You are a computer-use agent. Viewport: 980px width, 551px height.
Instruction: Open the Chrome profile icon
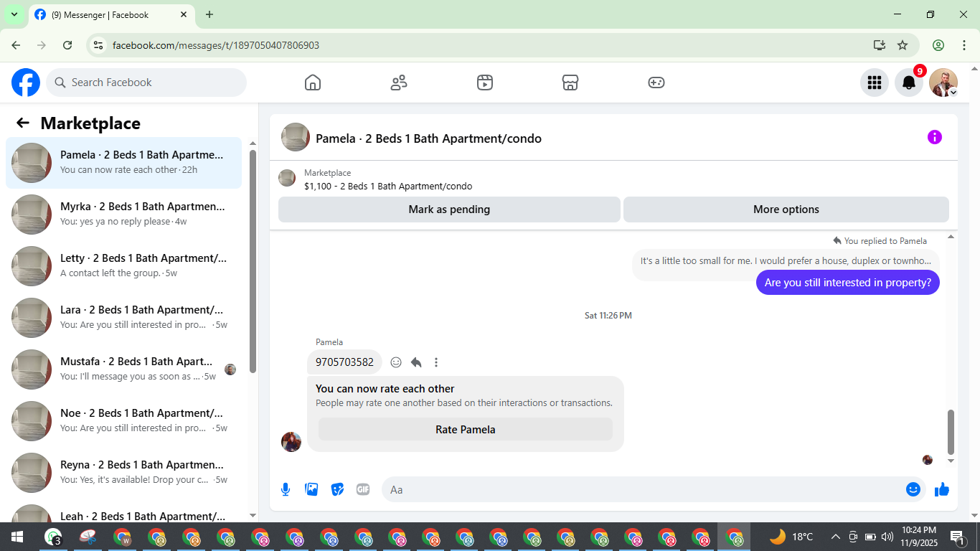tap(938, 45)
